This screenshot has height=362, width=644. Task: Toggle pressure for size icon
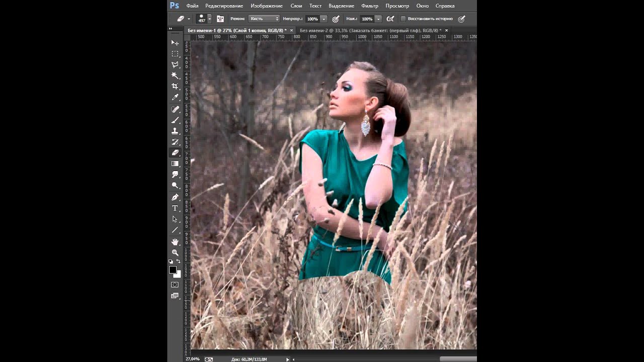coord(461,19)
